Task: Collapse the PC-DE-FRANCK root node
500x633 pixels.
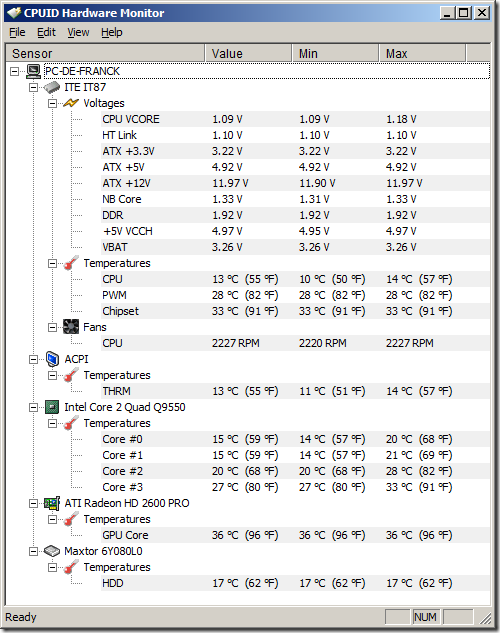Action: click(15, 71)
